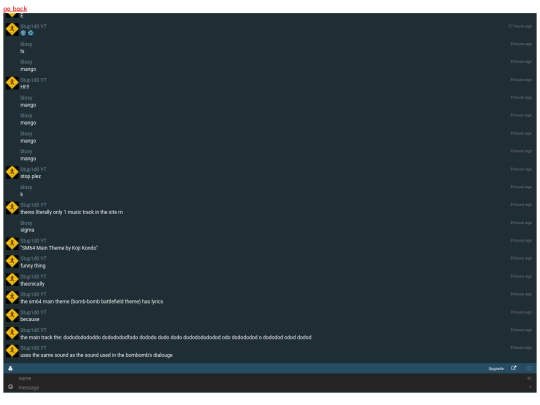Click the timestamp on the 'theoretically' row
This screenshot has width=540, height=405.
(x=521, y=276)
